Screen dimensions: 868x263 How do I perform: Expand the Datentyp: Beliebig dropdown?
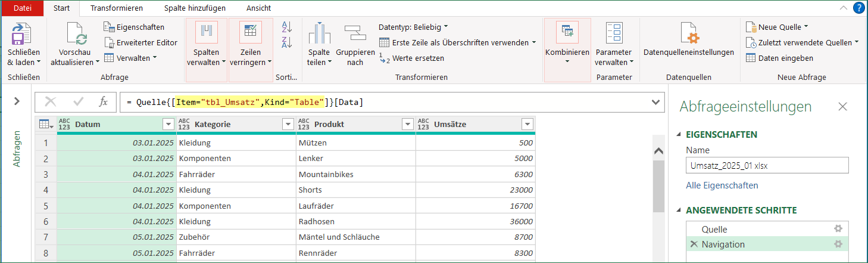point(413,27)
